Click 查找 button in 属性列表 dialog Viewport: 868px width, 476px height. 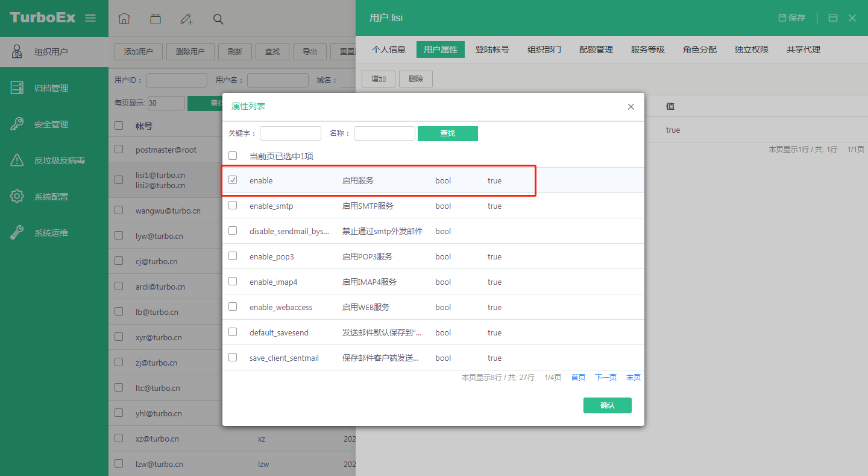click(x=448, y=133)
